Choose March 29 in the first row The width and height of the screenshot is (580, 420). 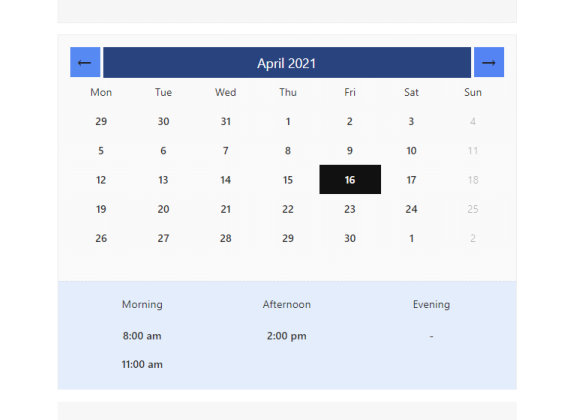(101, 121)
